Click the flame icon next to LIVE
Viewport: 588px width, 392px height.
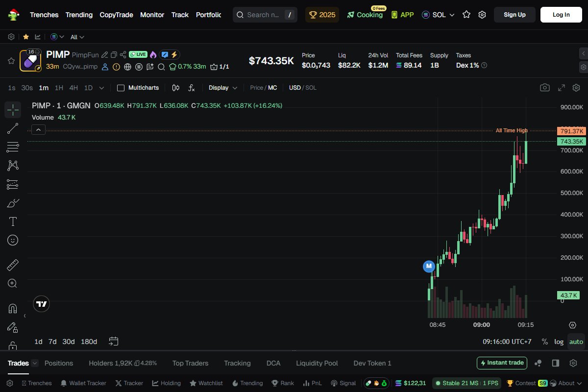point(153,55)
